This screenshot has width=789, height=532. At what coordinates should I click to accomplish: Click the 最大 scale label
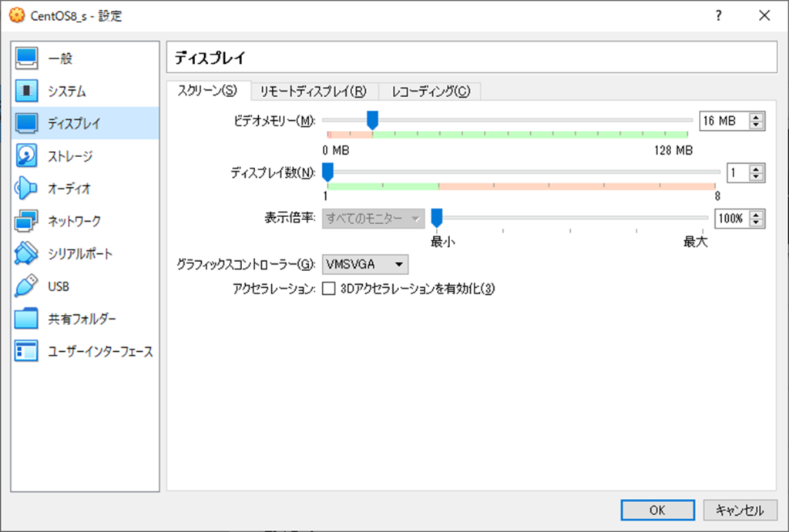pyautogui.click(x=696, y=242)
